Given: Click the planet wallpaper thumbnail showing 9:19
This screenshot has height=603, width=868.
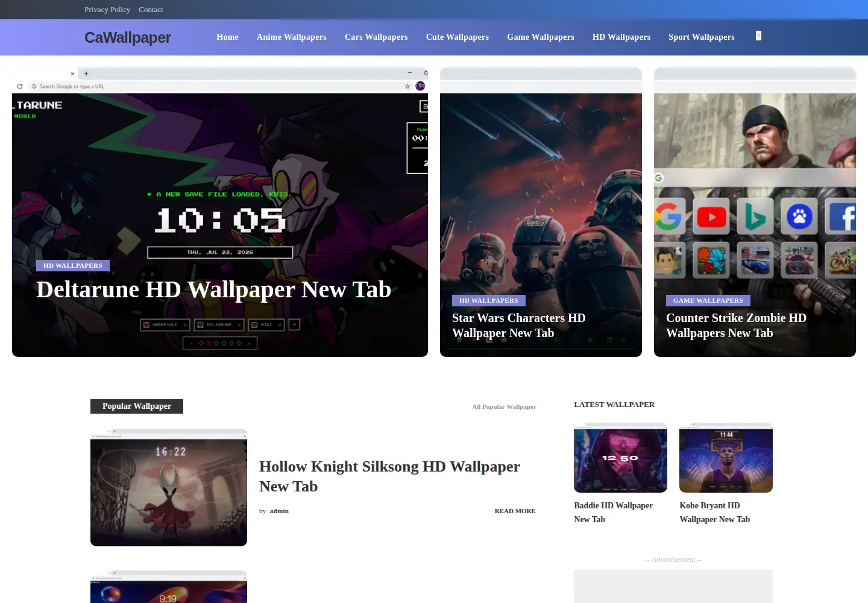Looking at the screenshot, I should (169, 587).
